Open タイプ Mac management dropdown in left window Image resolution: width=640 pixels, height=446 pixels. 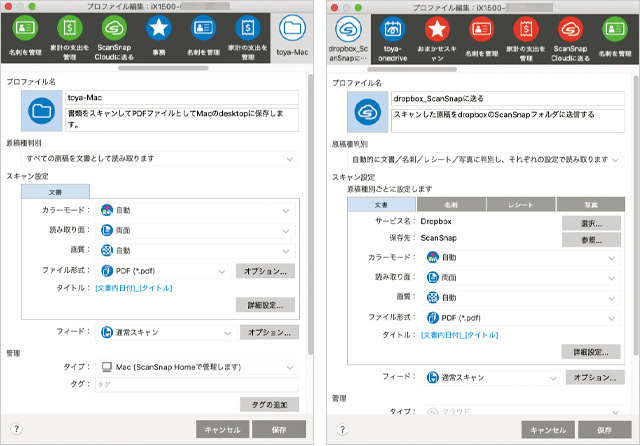click(197, 367)
